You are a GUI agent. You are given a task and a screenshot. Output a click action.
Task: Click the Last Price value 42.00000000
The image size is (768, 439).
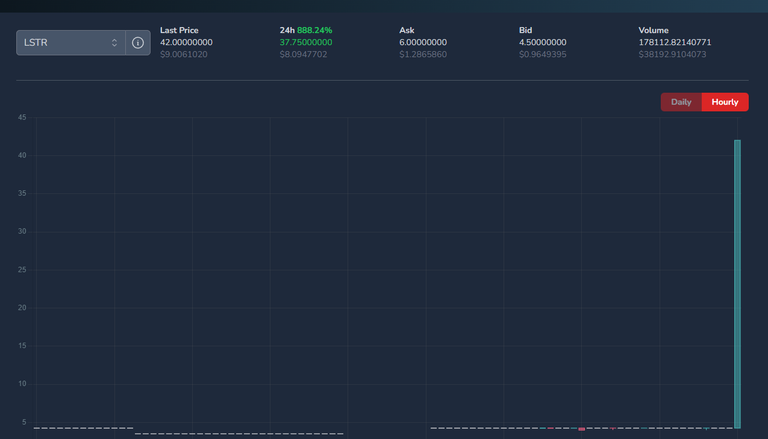pyautogui.click(x=186, y=42)
